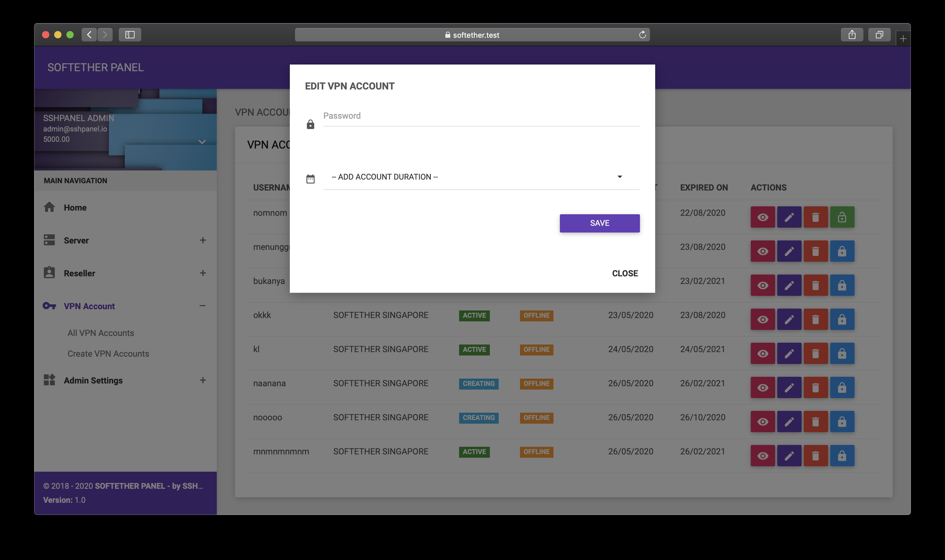The height and width of the screenshot is (560, 945).
Task: View okkk account with eye icon
Action: (762, 319)
